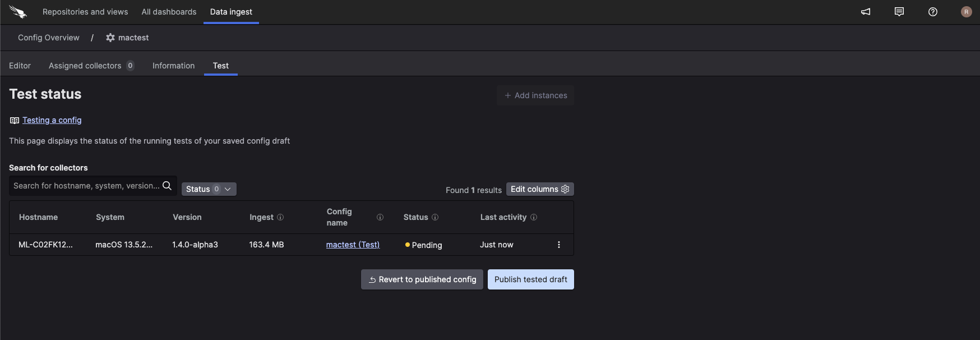Open the row's three-dot actions menu
Image resolution: width=980 pixels, height=340 pixels.
[x=558, y=245]
